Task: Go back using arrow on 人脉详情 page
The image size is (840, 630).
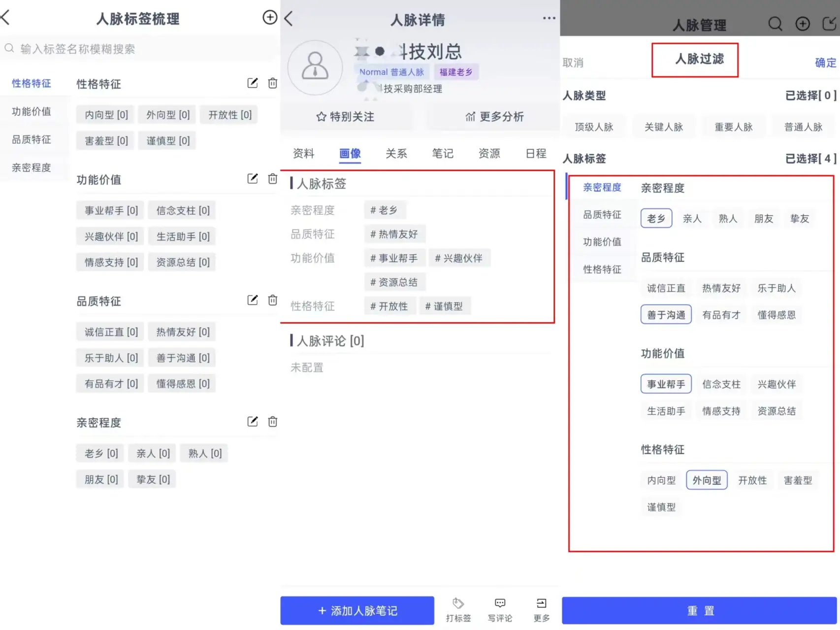Action: 288,18
